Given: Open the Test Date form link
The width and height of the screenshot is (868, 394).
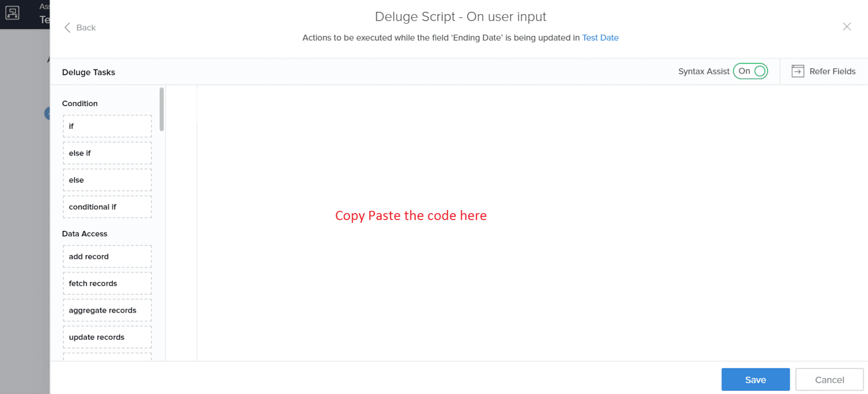Looking at the screenshot, I should 600,37.
